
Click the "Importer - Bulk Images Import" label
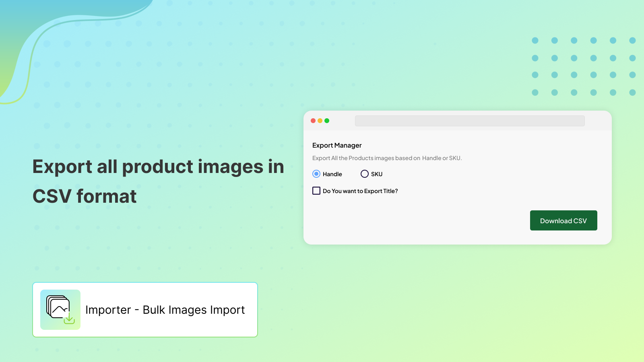click(165, 310)
